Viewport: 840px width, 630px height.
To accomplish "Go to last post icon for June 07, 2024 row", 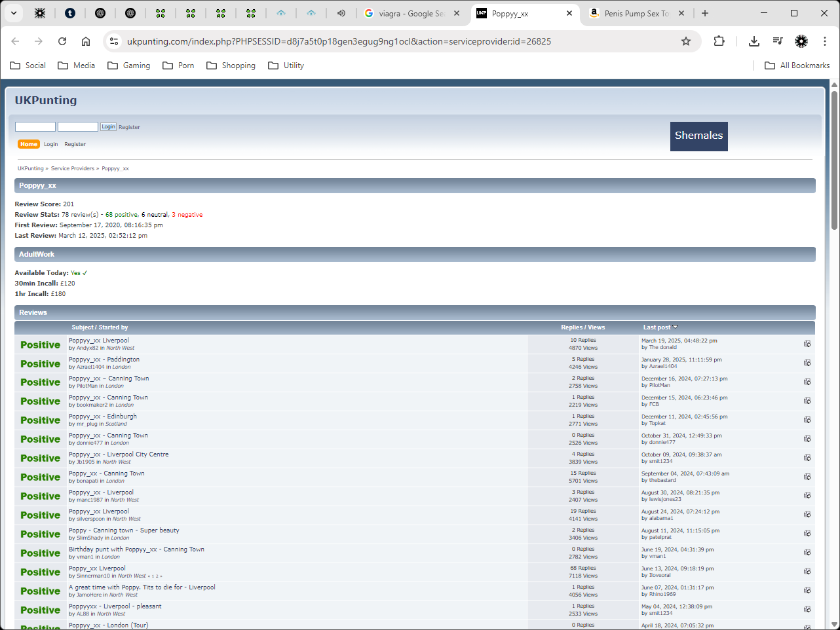I will coord(807,591).
